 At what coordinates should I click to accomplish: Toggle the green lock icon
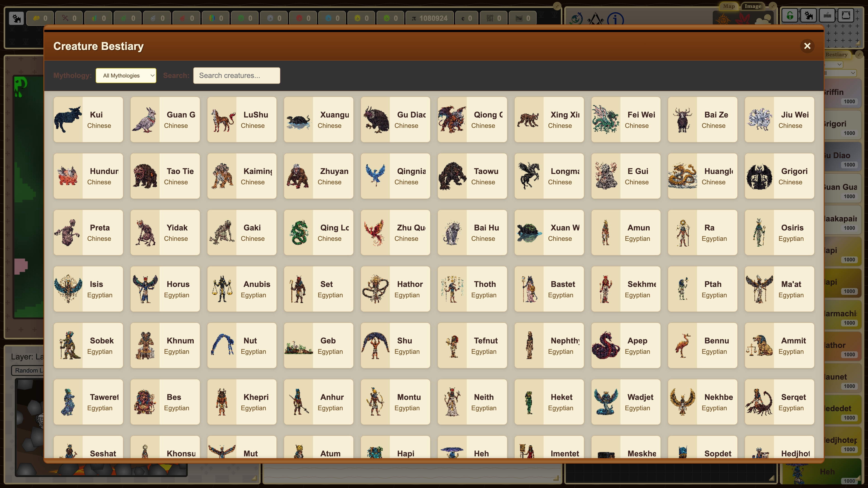(790, 15)
